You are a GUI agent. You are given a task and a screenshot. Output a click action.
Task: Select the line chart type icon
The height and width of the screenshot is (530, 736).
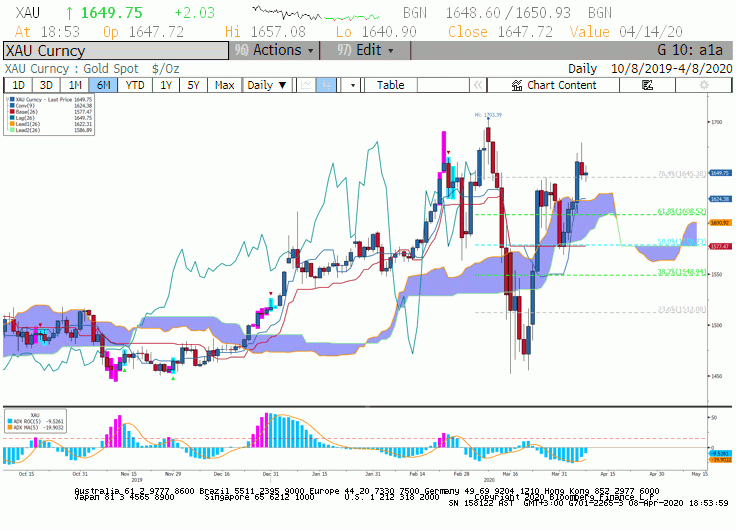306,85
